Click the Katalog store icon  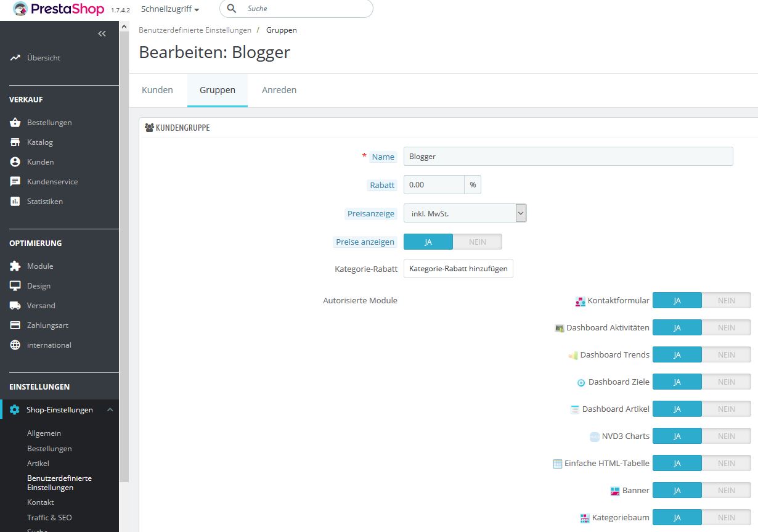(15, 142)
